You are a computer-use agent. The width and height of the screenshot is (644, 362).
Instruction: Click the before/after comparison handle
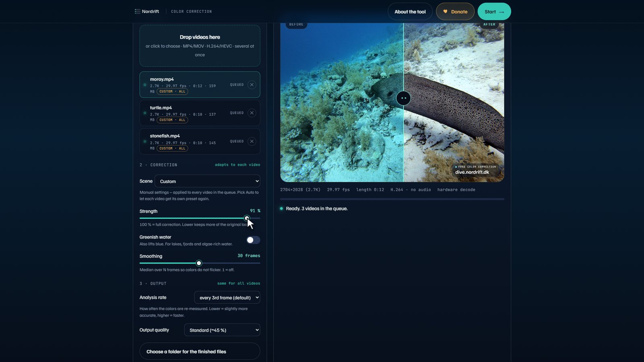point(403,98)
